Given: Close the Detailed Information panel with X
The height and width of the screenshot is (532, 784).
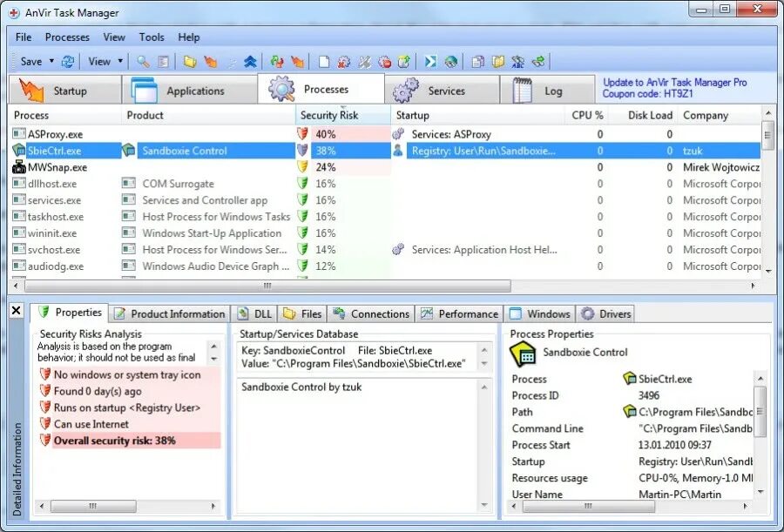Looking at the screenshot, I should point(16,311).
